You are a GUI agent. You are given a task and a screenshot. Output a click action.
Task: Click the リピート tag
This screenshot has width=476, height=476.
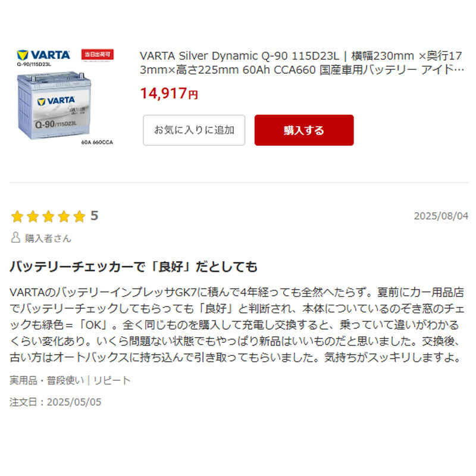tap(112, 380)
